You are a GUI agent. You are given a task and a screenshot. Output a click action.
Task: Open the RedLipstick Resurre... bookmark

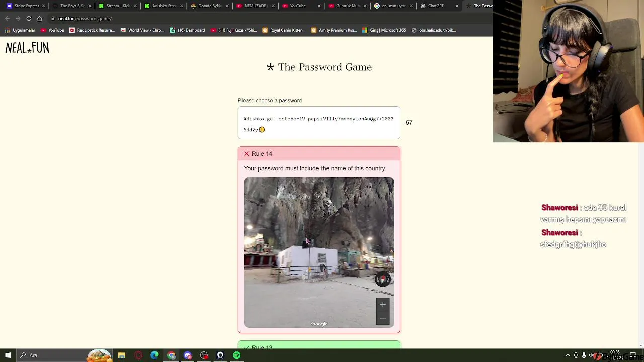[92, 30]
